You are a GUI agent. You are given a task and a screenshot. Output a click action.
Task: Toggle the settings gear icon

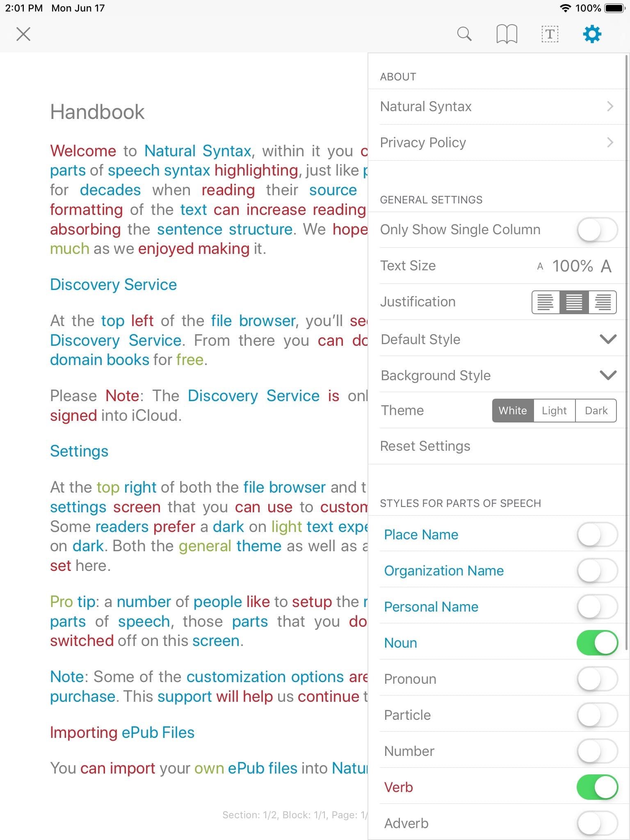pos(592,34)
